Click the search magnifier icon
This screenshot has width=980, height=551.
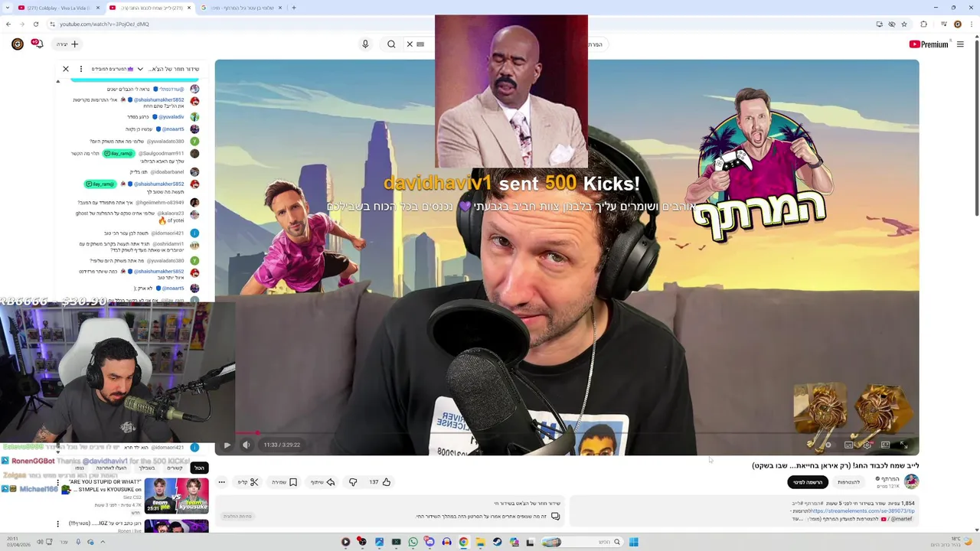[391, 44]
